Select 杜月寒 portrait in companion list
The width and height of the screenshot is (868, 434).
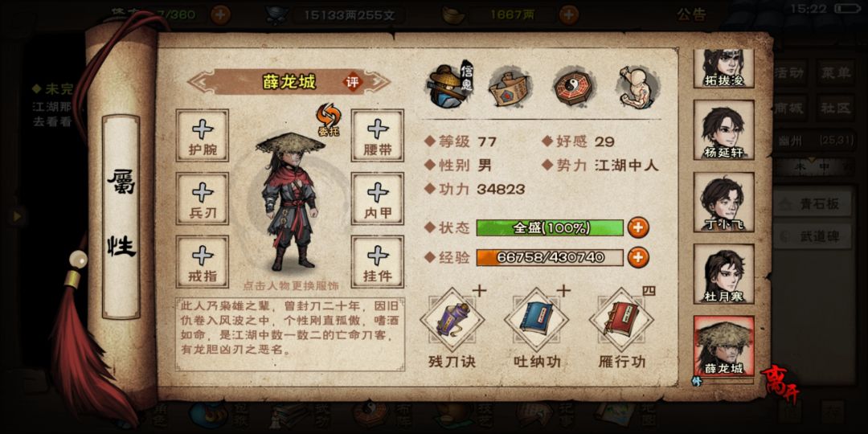pos(723,274)
